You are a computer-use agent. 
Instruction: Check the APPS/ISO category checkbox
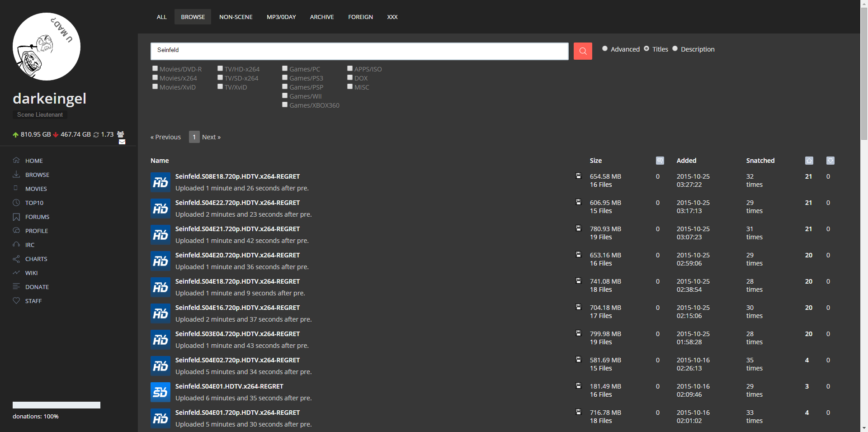(x=350, y=68)
